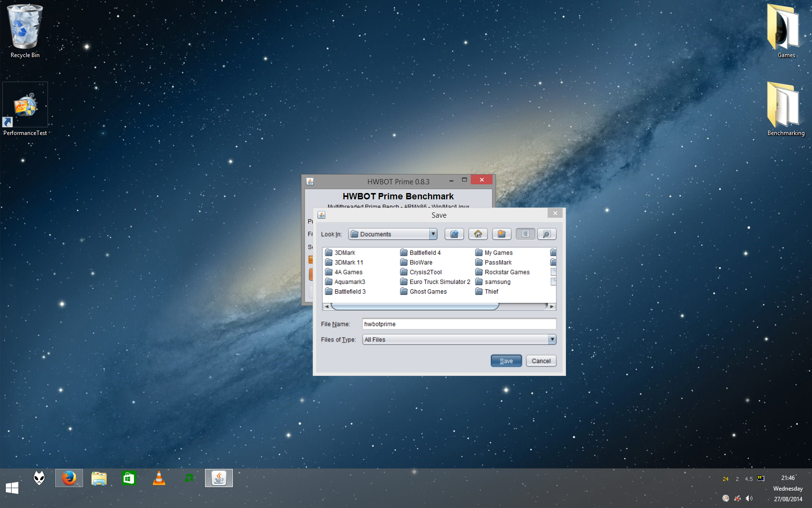Select the Ghost Games folder
The width and height of the screenshot is (812, 508).
[423, 291]
